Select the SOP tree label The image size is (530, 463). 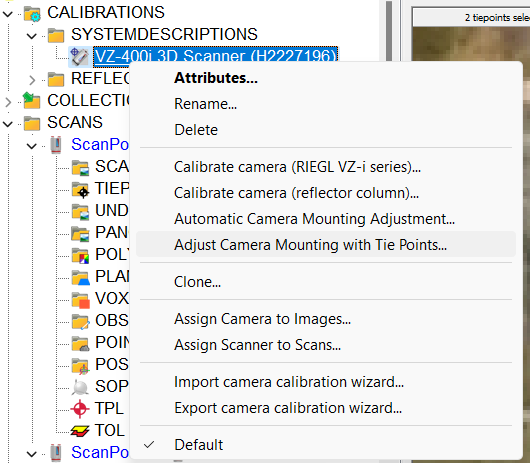click(112, 386)
